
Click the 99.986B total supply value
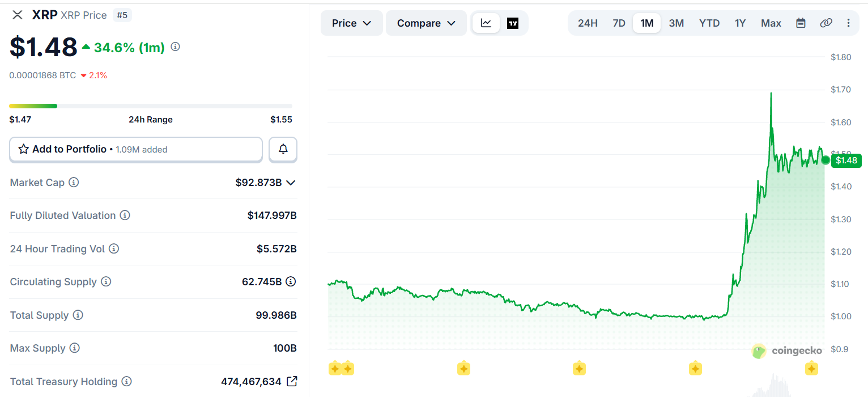pos(276,315)
